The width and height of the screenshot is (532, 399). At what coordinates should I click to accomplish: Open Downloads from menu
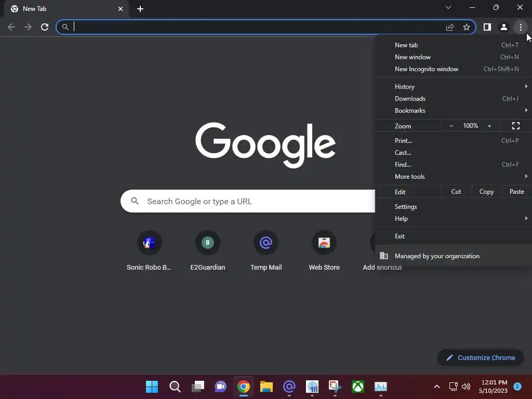453,98
